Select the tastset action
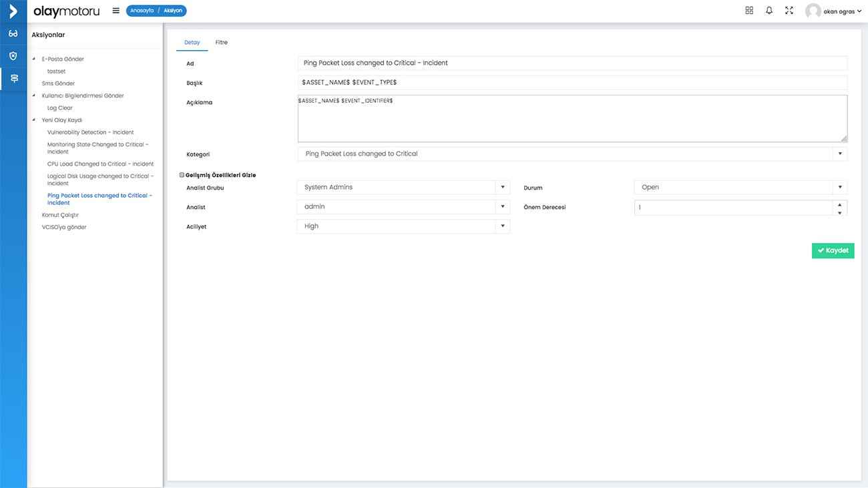This screenshot has width=868, height=488. [57, 71]
